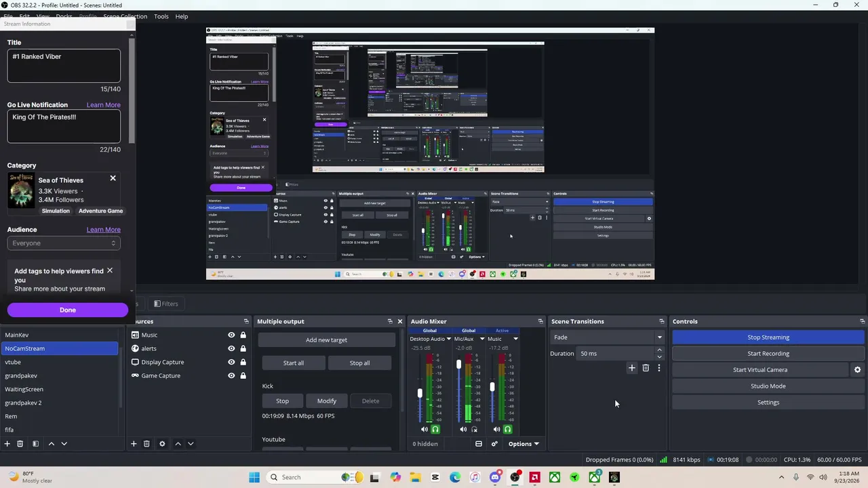
Task: Toggle Music channel monitoring headphones button
Action: [x=507, y=429]
